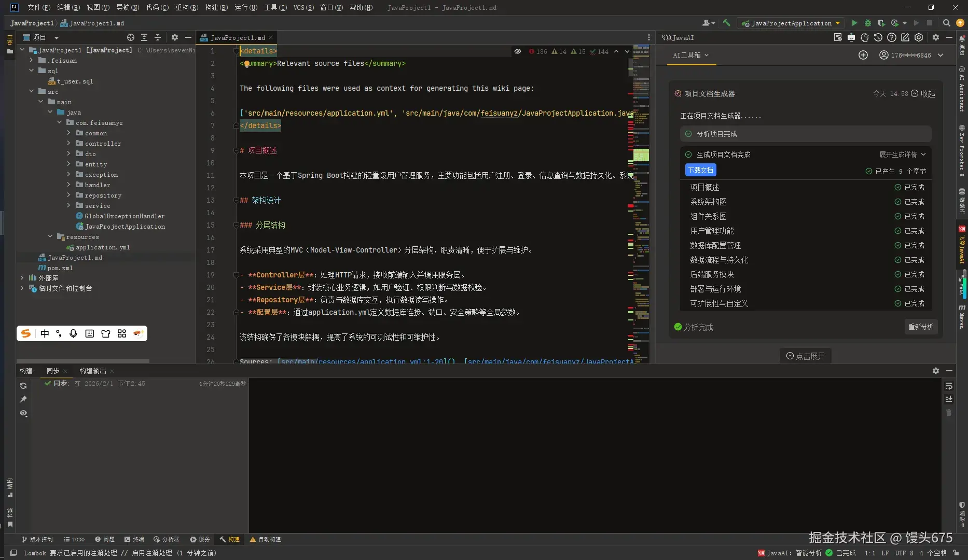Run JavaProjectApplication with the green run arrow
Image resolution: width=968 pixels, height=560 pixels.
point(854,23)
